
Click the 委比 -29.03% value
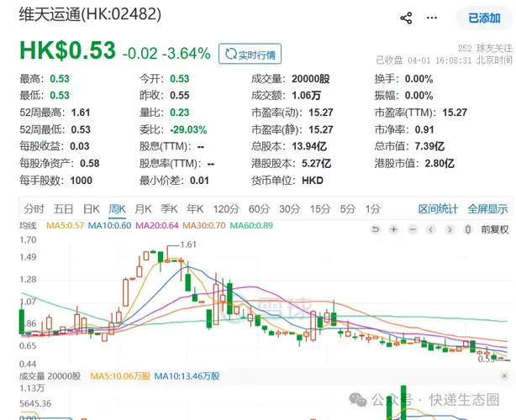point(188,129)
